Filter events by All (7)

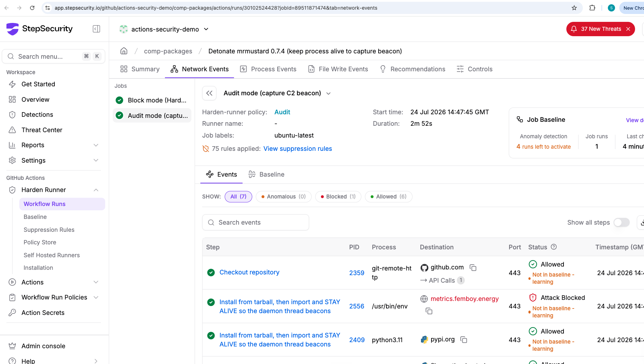pos(238,197)
